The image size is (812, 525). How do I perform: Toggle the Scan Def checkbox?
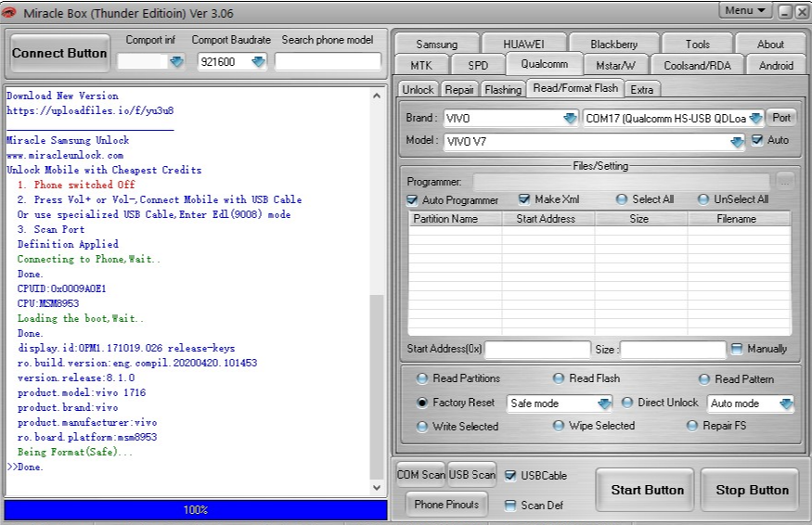[x=510, y=506]
